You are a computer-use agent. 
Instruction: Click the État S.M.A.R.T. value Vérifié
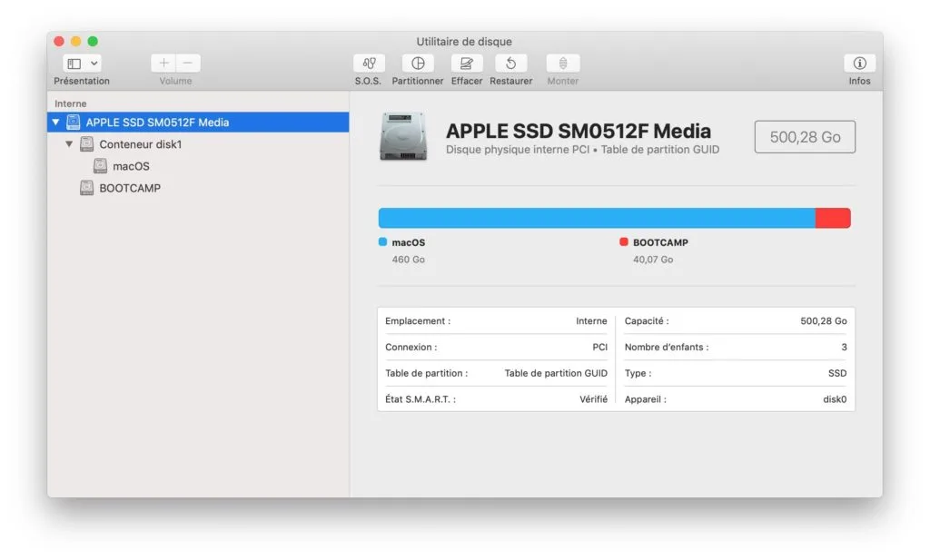coord(593,398)
